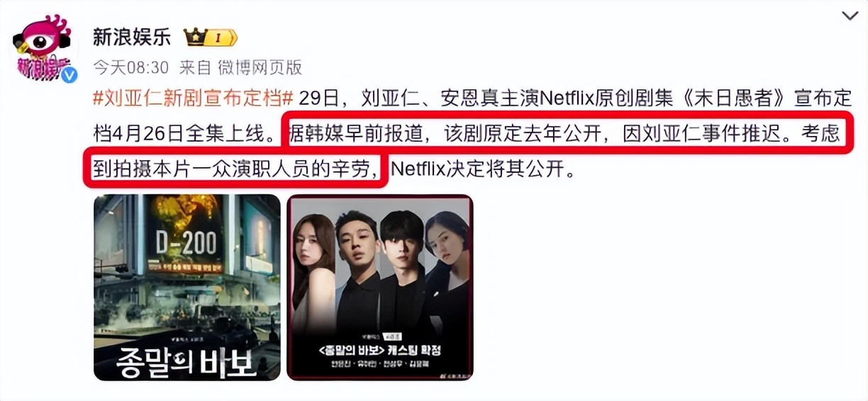Open the #刘亚仁新剧宣布定档# hashtag topic
This screenshot has height=401, width=868.
pos(193,98)
